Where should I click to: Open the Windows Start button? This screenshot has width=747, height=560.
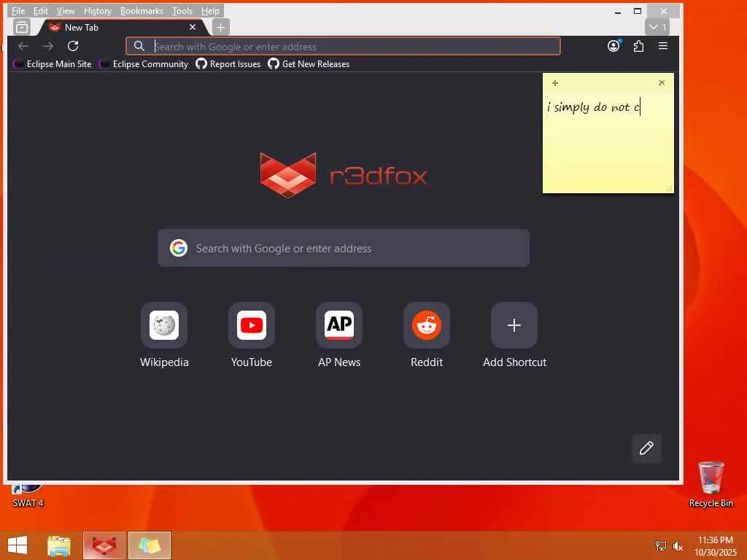coord(18,545)
